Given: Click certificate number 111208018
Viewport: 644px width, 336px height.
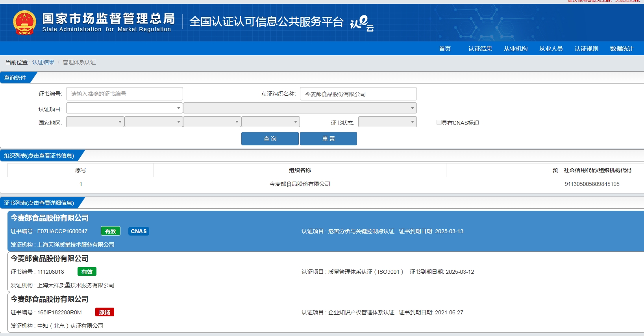Looking at the screenshot, I should (51, 272).
